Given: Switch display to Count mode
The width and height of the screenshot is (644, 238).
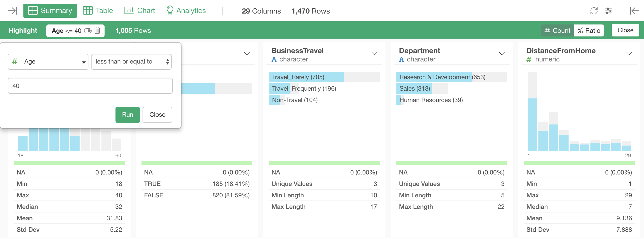Looking at the screenshot, I should [557, 30].
